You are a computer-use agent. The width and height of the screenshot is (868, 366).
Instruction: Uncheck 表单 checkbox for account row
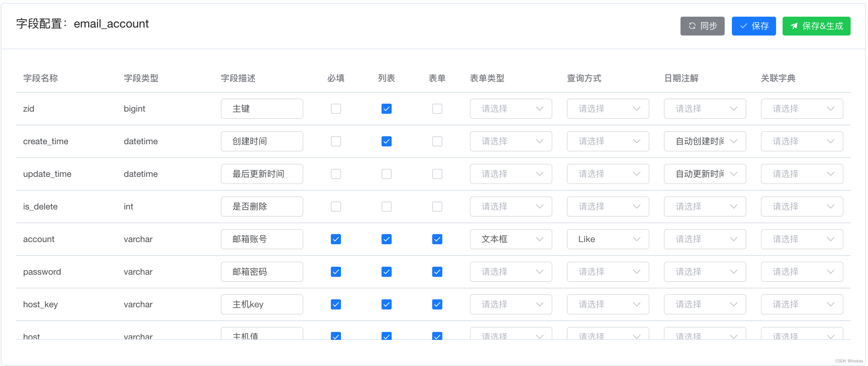pyautogui.click(x=437, y=239)
